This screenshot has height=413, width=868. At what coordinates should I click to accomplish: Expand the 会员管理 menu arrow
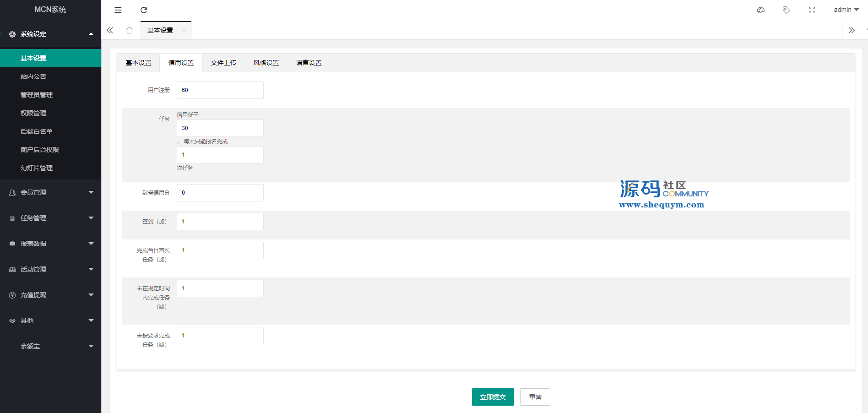point(91,192)
